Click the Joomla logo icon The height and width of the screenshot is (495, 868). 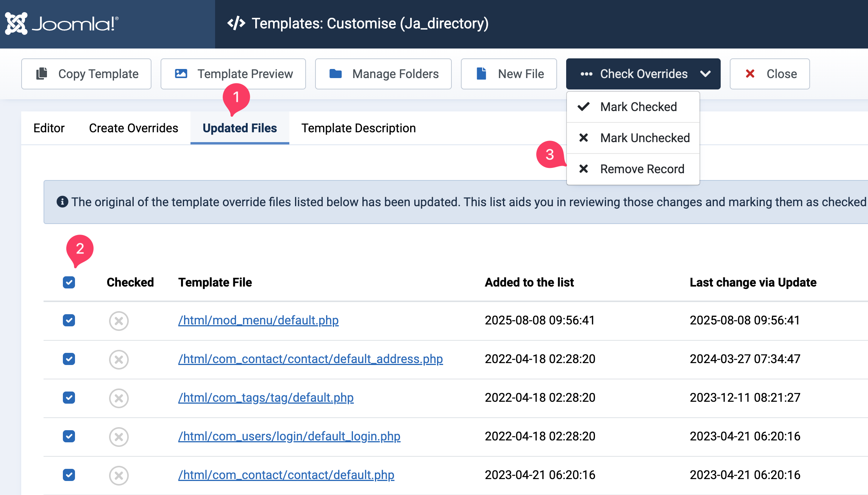coord(16,23)
